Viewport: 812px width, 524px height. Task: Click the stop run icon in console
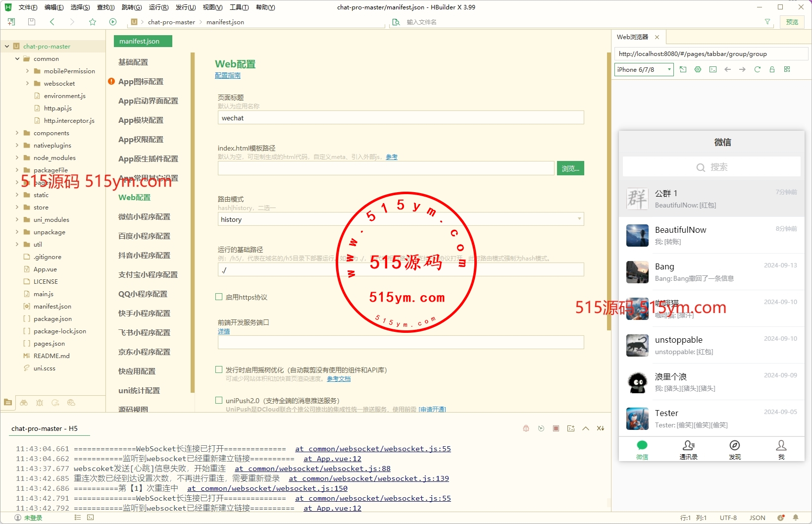tap(556, 428)
